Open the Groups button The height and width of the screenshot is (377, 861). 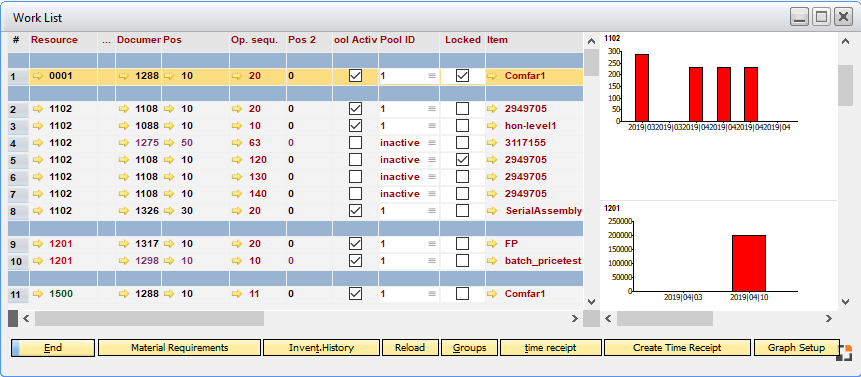[470, 347]
